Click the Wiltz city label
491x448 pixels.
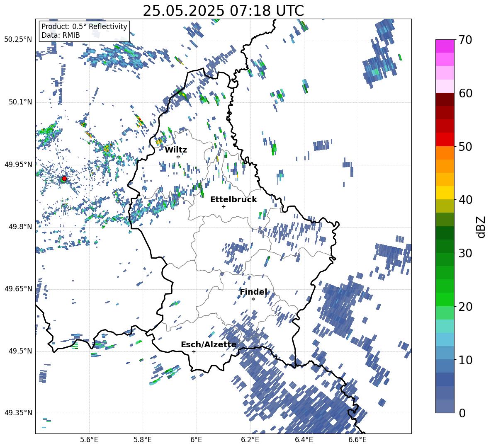tap(176, 150)
